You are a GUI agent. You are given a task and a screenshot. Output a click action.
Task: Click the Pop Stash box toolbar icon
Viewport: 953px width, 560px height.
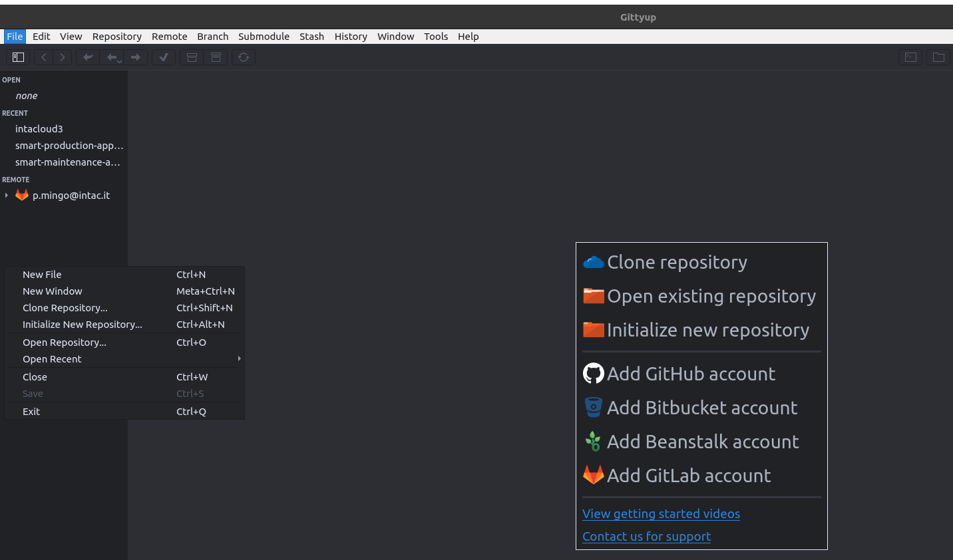(216, 57)
